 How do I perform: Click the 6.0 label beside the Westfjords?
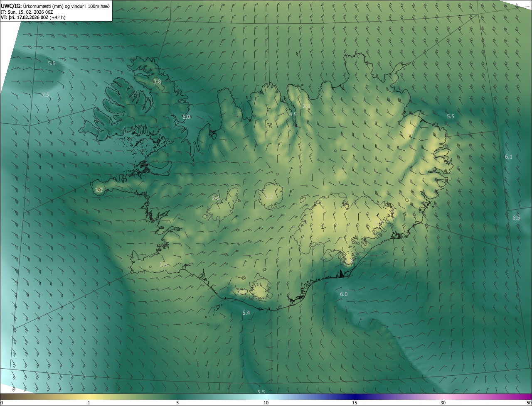[186, 117]
